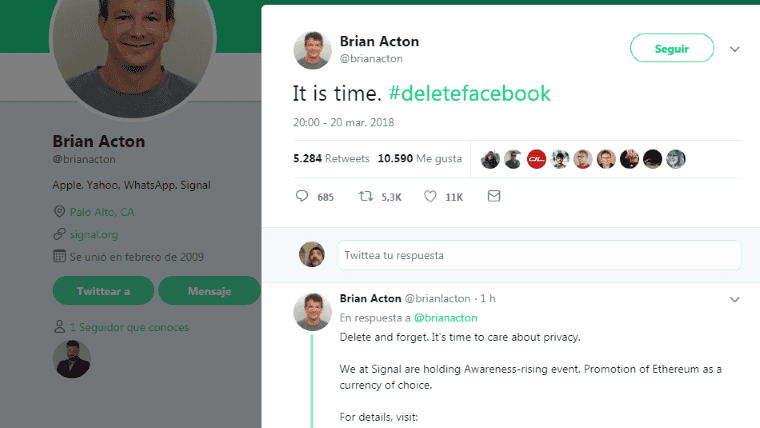This screenshot has width=760, height=428.
Task: Click the follower person icon
Action: coord(59,327)
